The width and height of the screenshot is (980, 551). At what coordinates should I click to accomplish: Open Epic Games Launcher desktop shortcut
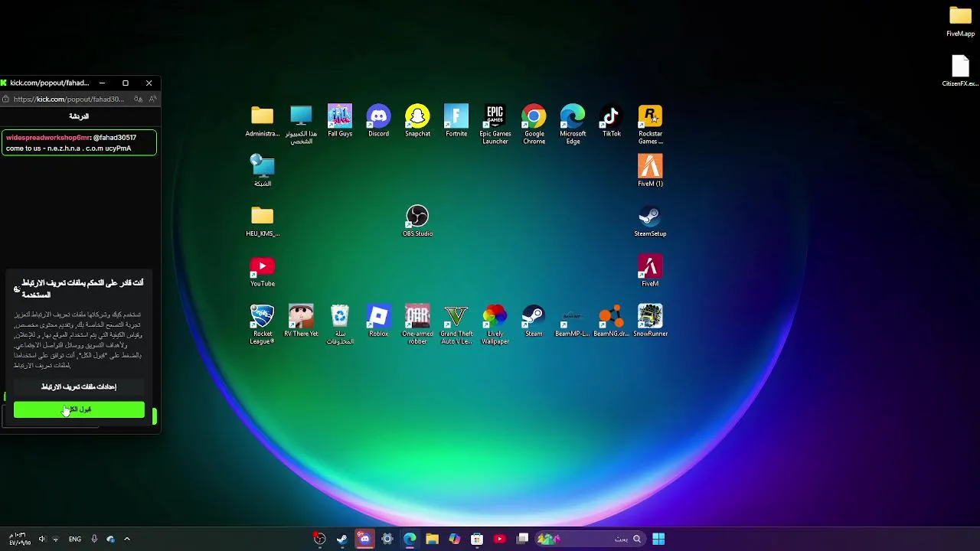[x=495, y=125]
